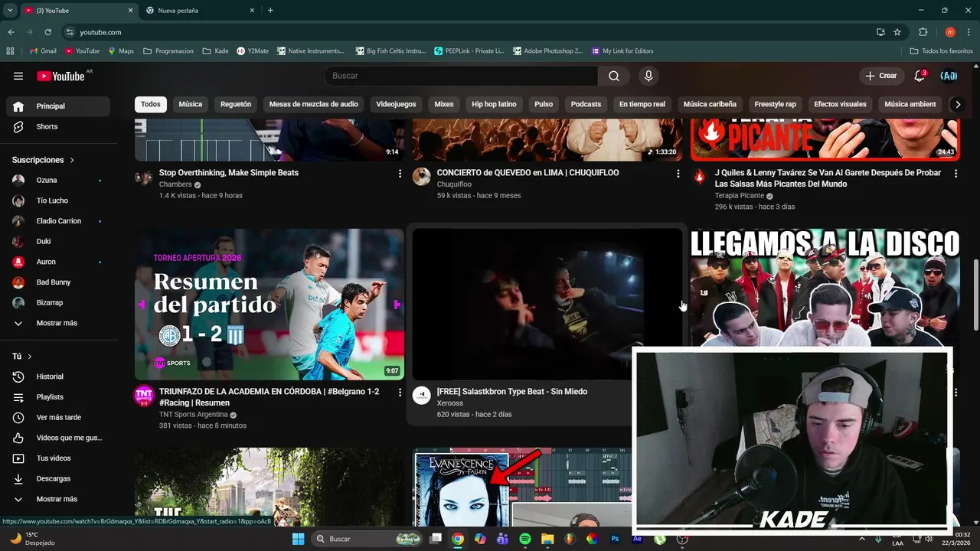Open the Auron channel avatar
This screenshot has height=551, width=980.
tap(18, 262)
